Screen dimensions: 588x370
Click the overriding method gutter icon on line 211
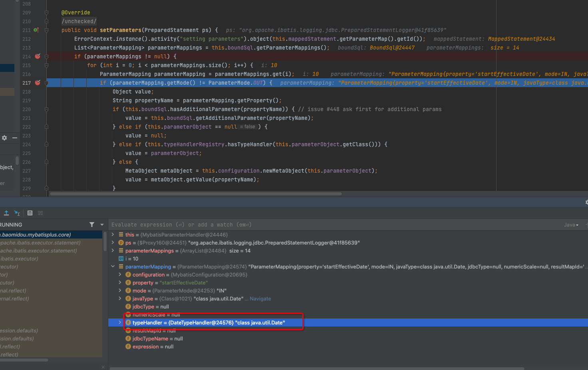(x=36, y=30)
